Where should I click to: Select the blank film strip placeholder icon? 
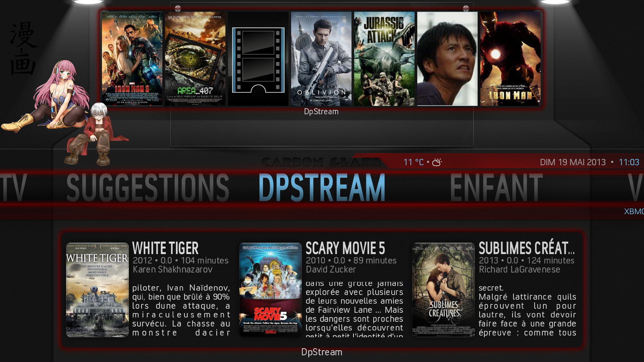point(258,59)
